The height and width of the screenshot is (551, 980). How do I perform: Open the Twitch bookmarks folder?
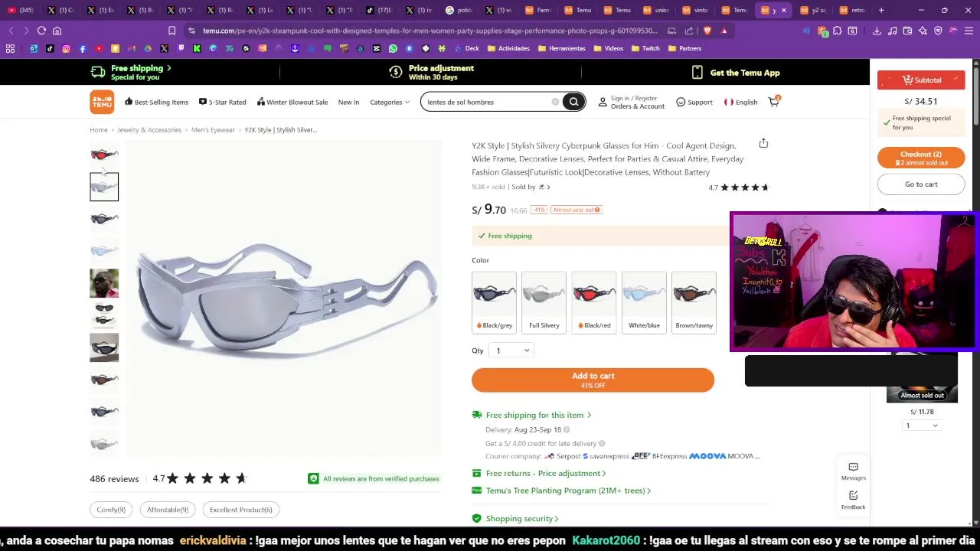[645, 48]
